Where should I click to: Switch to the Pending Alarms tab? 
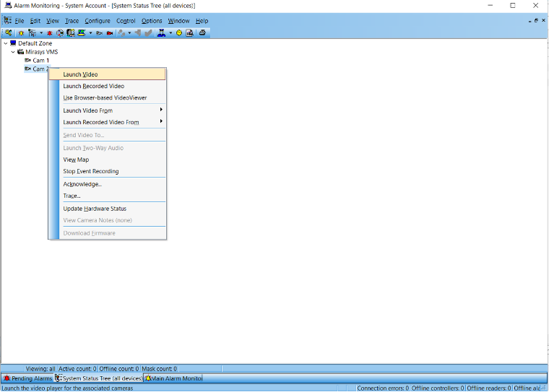[x=27, y=378]
